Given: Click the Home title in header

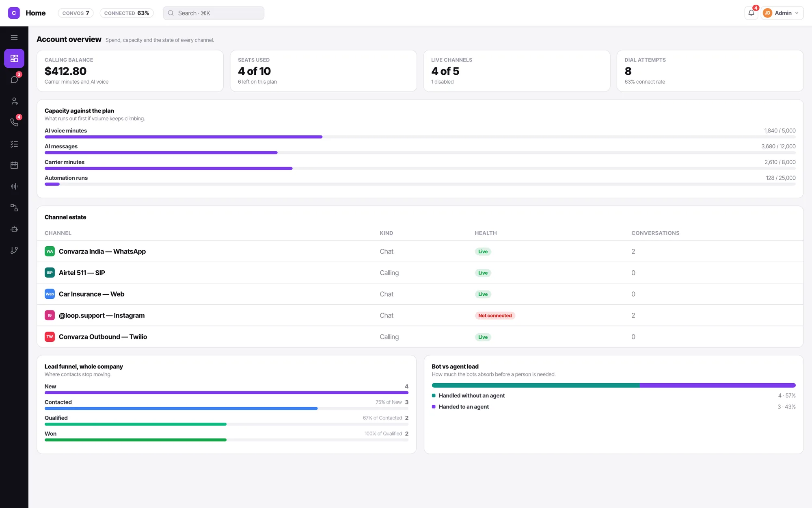Looking at the screenshot, I should coord(36,13).
